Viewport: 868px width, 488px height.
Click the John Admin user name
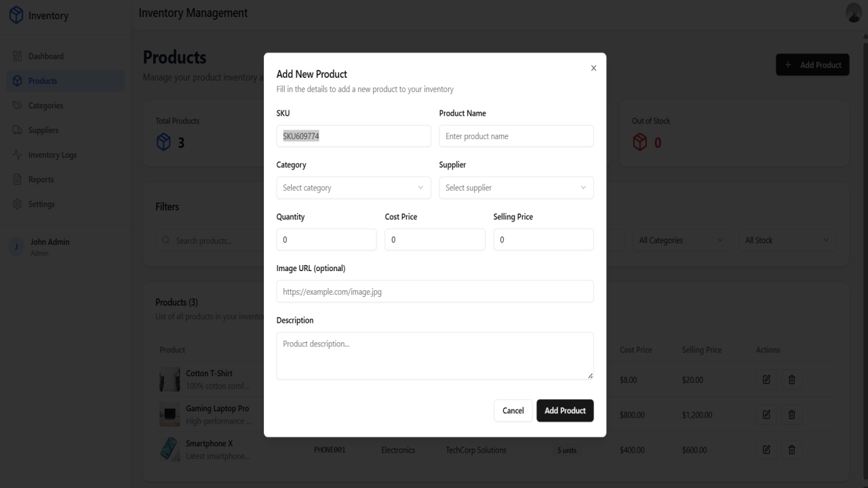[x=50, y=242]
